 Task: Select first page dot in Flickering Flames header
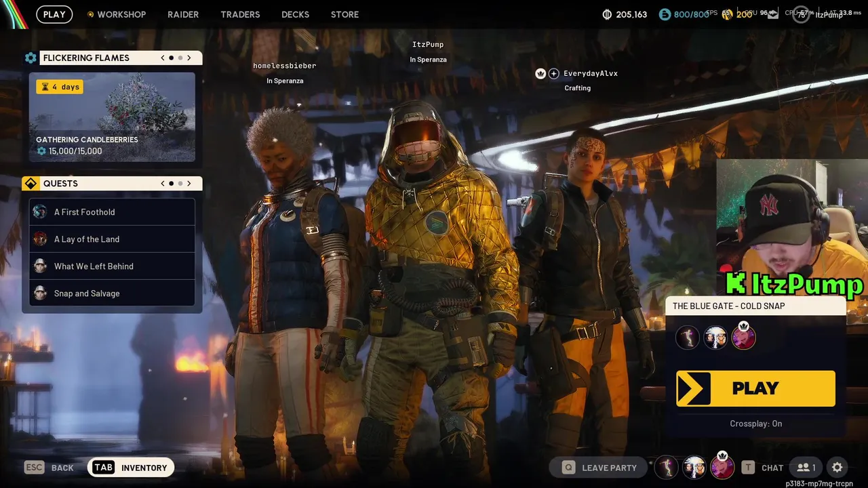pyautogui.click(x=172, y=58)
